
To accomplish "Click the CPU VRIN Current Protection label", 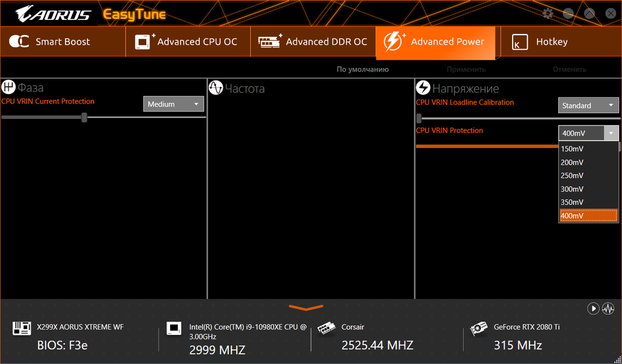I will (x=47, y=101).
